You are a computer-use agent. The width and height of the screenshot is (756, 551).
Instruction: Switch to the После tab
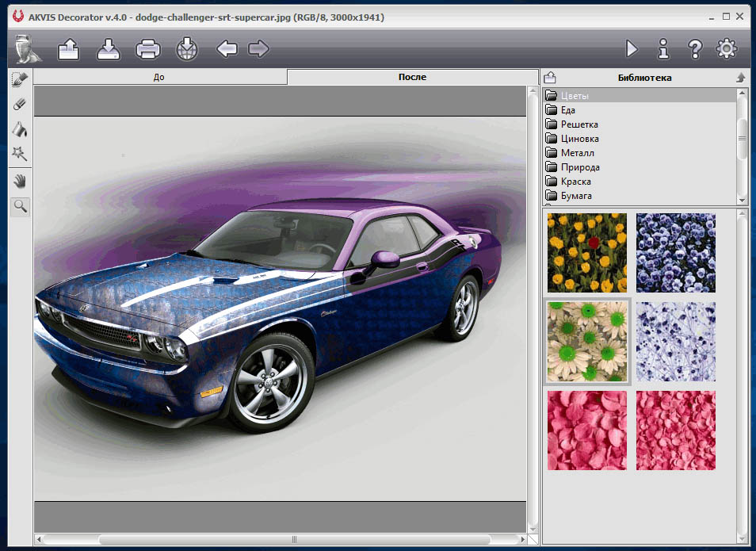point(413,77)
